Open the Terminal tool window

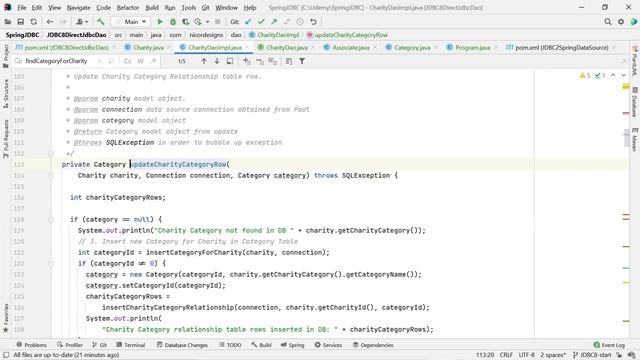click(131, 345)
